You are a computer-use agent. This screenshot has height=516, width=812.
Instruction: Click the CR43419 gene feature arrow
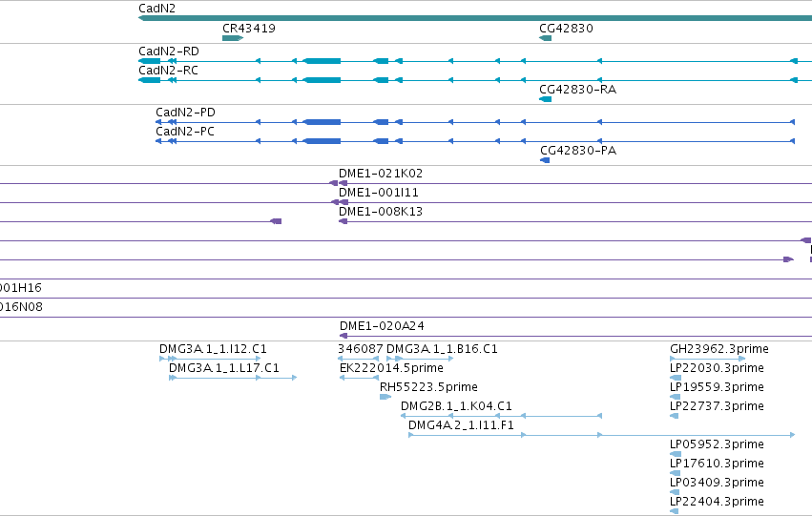pyautogui.click(x=233, y=38)
